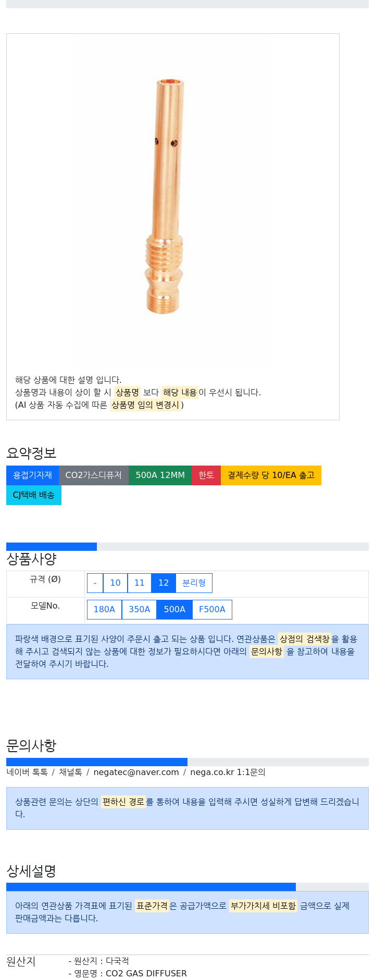Image resolution: width=375 pixels, height=980 pixels.
Task: Select the 용접기자재 blue tag
Action: [x=32, y=475]
